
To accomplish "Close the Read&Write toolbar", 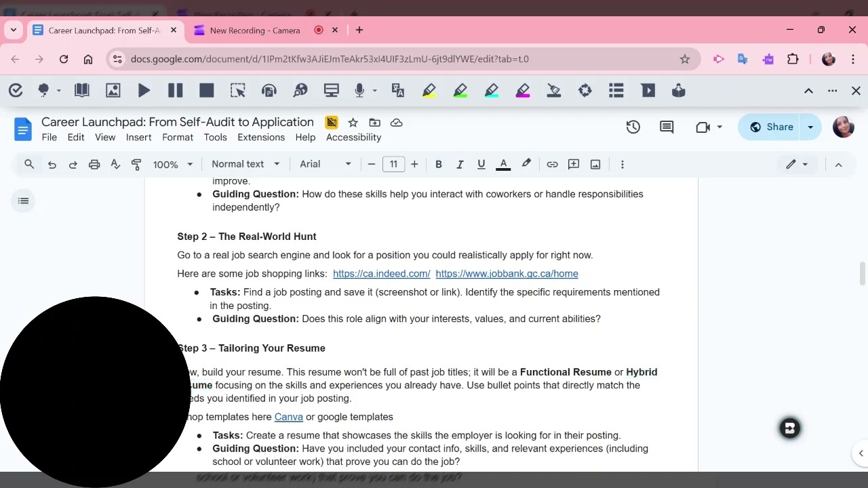I will (856, 91).
